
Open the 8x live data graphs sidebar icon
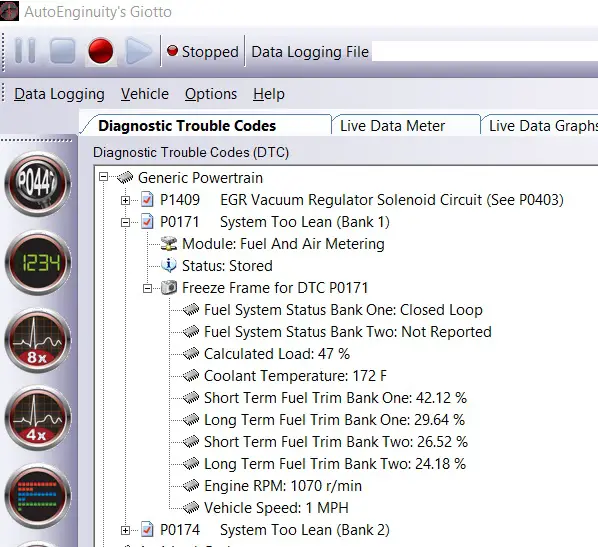click(x=37, y=341)
